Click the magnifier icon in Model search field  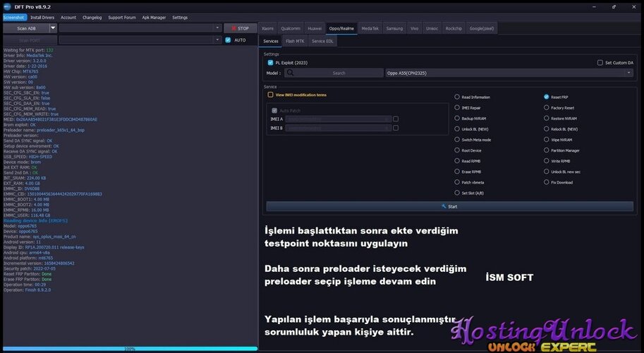pos(291,73)
